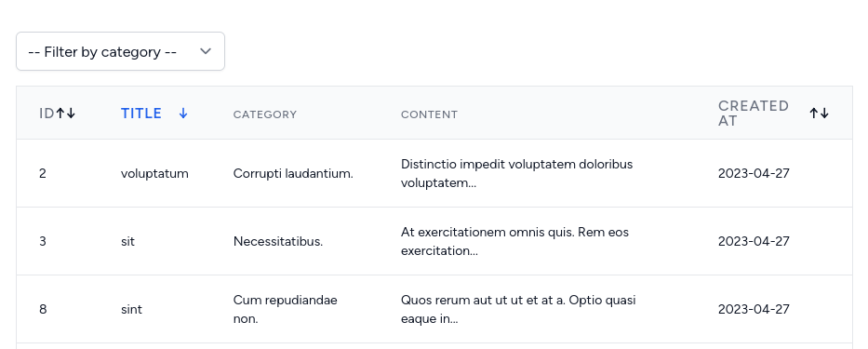Viewport: 868px width, 349px height.
Task: Click the CONTENT column header
Action: point(429,114)
